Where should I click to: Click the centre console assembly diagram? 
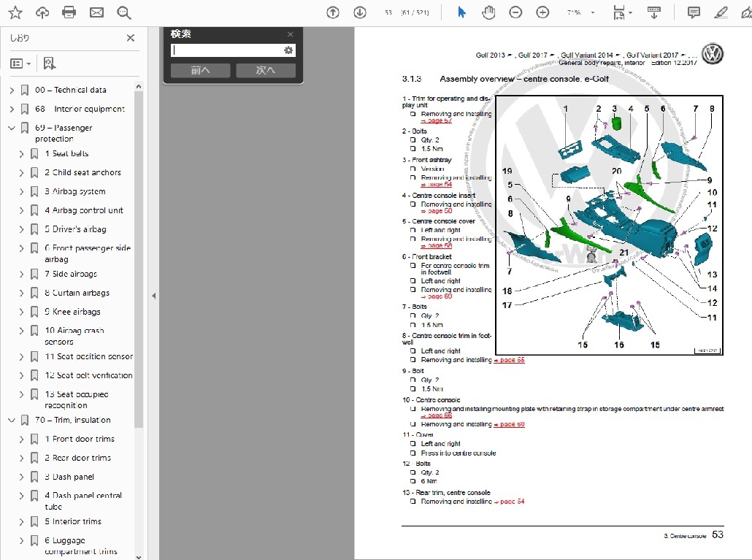[609, 226]
